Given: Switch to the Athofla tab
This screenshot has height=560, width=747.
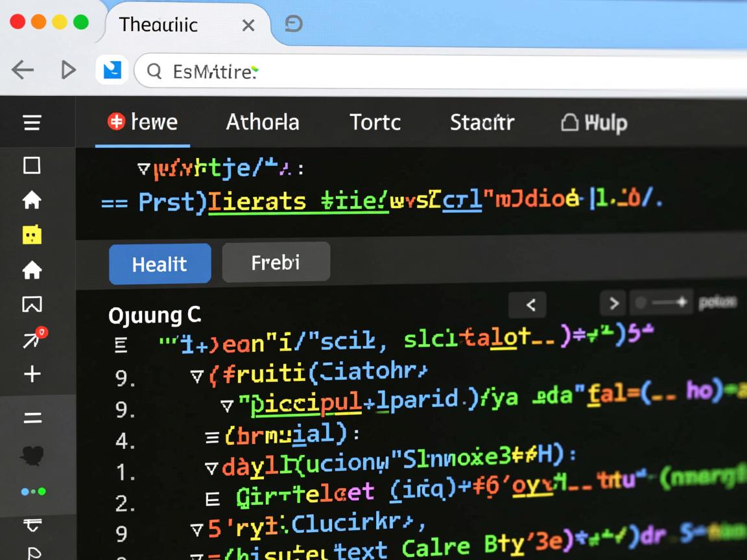Looking at the screenshot, I should pos(262,122).
